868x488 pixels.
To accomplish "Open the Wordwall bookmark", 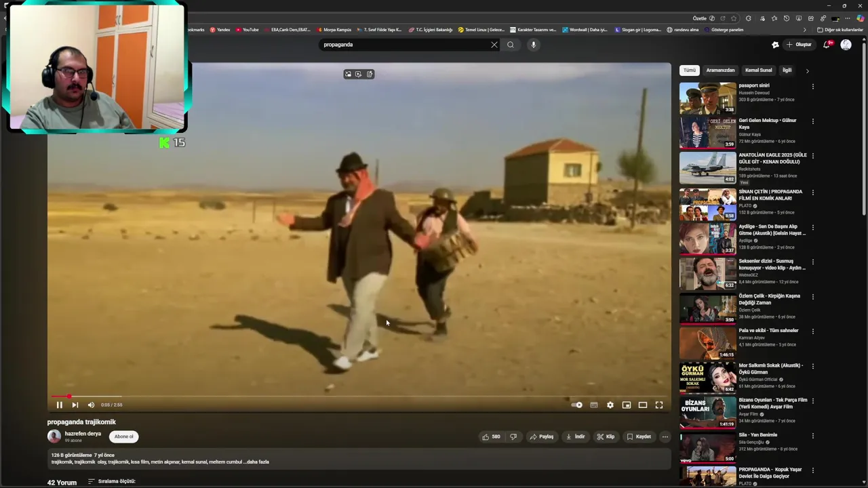I will tap(585, 30).
